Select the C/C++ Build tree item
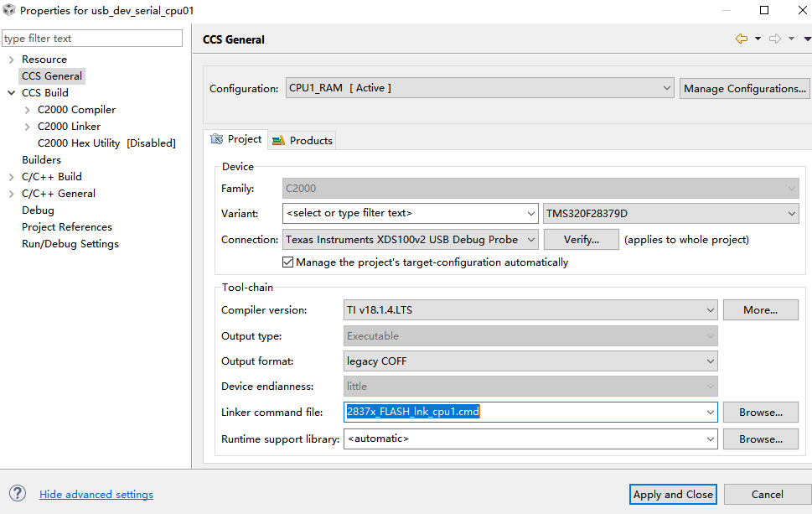Screen dimensions: 812x514 coord(52,177)
